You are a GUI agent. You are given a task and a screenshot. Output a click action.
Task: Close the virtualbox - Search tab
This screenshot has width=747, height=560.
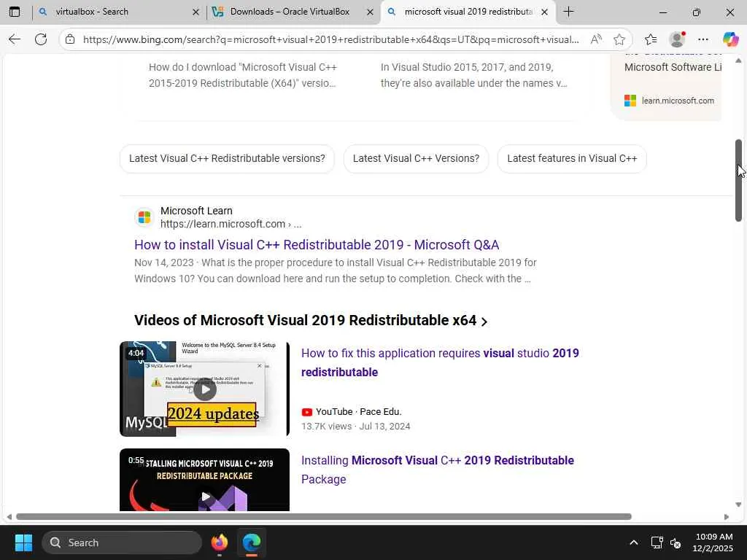point(196,12)
